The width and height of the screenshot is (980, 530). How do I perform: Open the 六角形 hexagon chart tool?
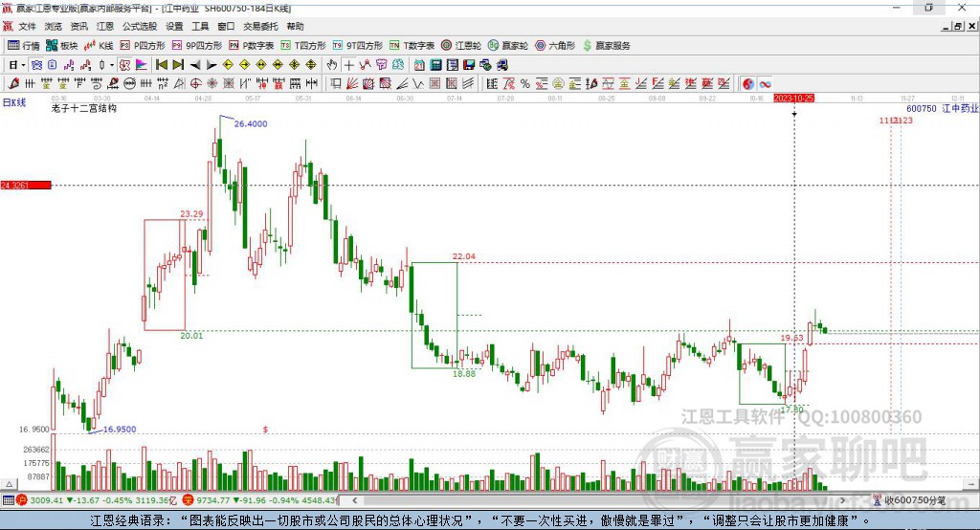click(x=555, y=46)
